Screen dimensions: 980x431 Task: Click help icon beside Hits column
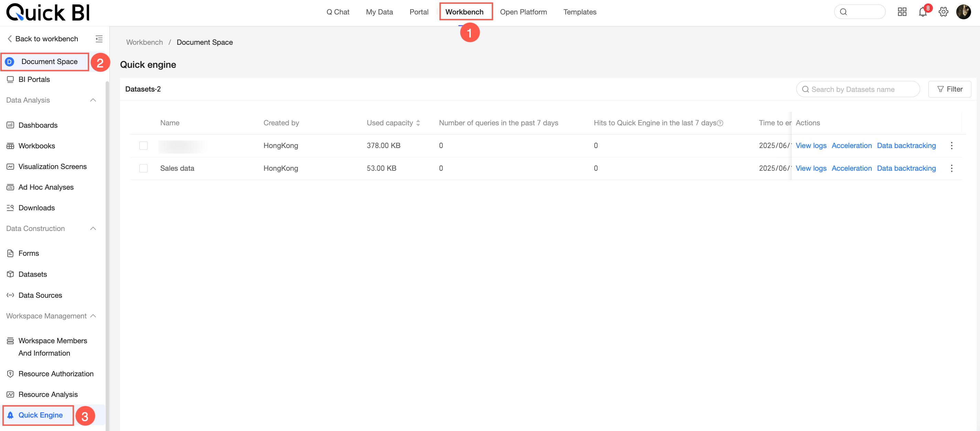[720, 123]
